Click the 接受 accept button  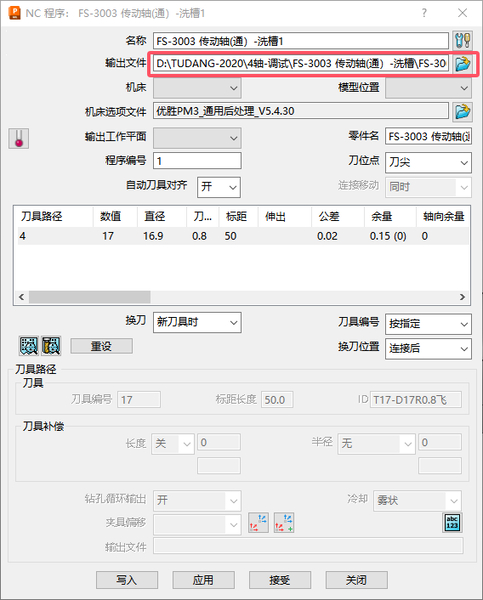(x=280, y=580)
